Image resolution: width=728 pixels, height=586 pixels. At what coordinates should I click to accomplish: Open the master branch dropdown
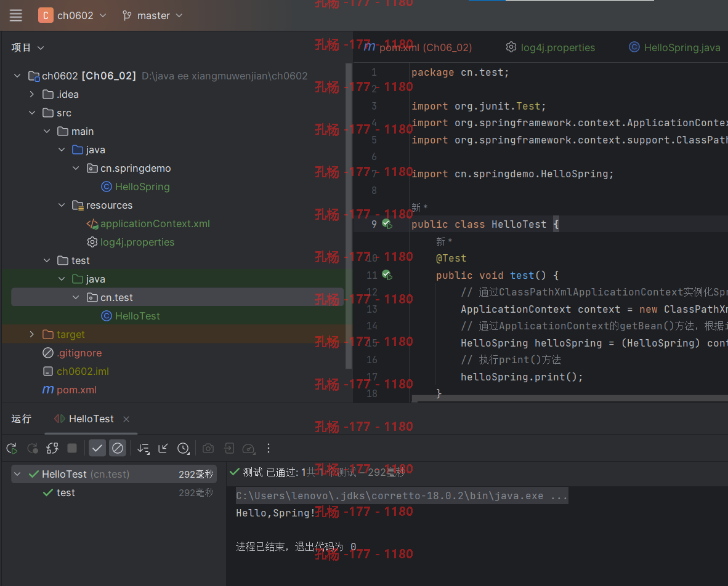[x=152, y=15]
